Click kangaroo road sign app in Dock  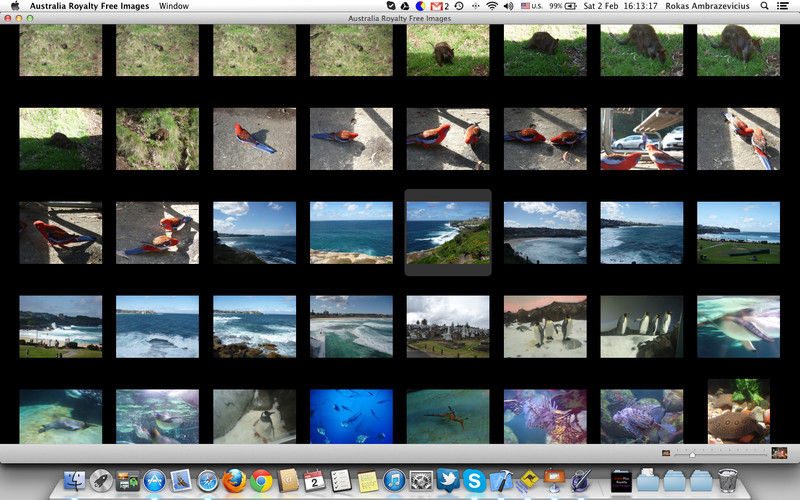click(x=528, y=480)
